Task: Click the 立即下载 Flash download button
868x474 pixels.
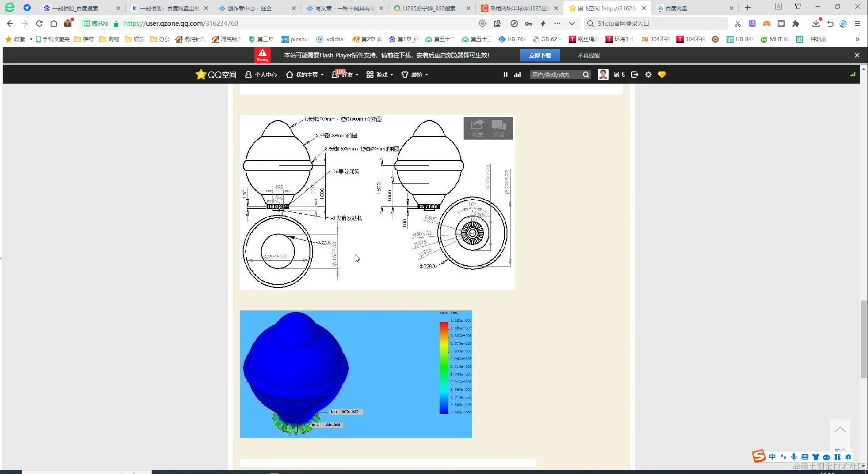Action: coord(540,55)
